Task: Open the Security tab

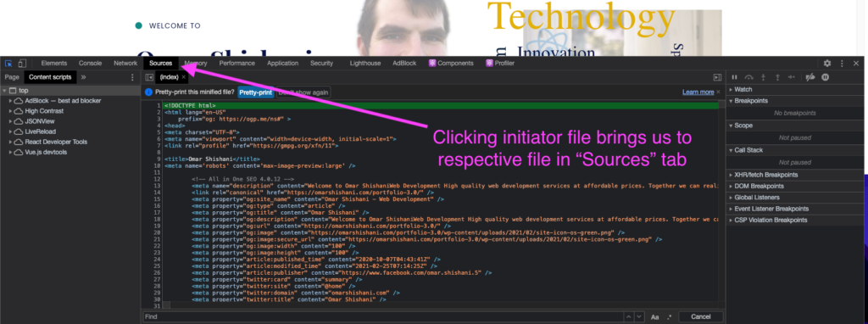Action: pos(321,63)
